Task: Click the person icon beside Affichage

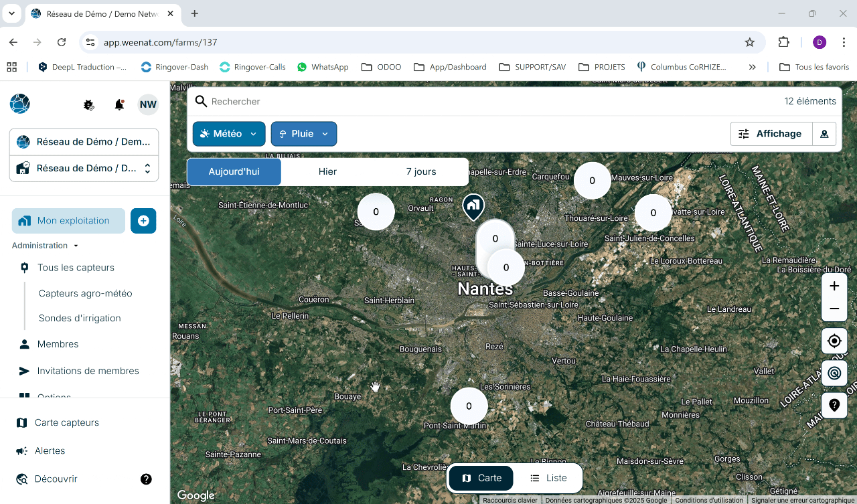Action: coord(824,134)
